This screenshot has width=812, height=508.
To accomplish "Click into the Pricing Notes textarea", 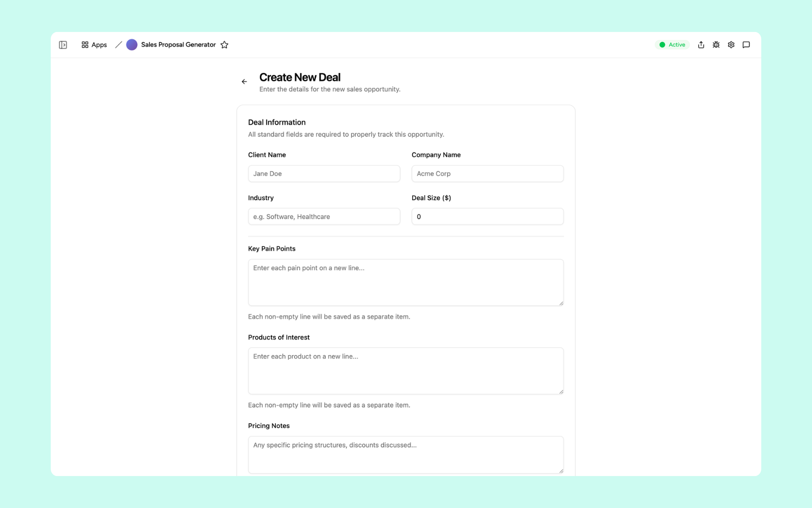I will pos(406,454).
